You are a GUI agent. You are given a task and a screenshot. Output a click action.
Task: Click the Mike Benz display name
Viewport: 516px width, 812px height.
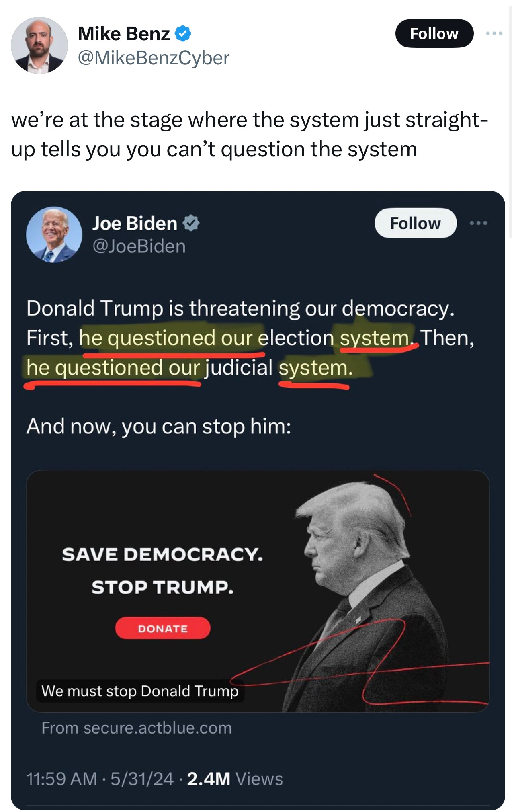[x=124, y=33]
